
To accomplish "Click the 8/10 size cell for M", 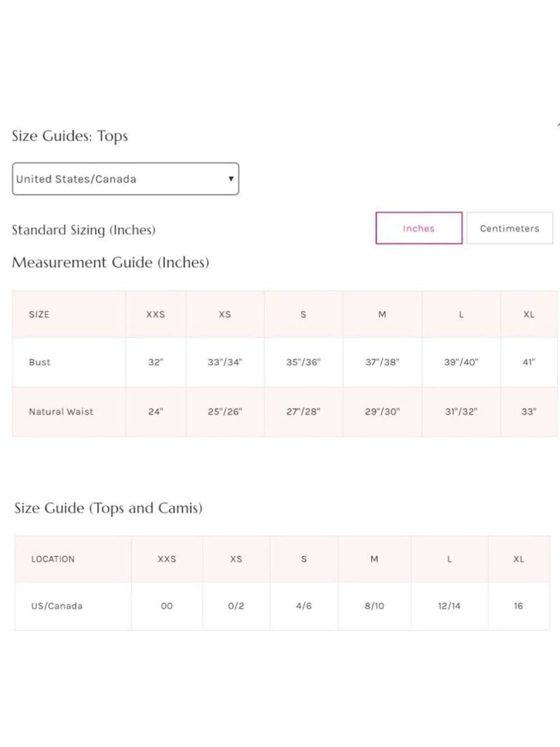I will tap(374, 606).
